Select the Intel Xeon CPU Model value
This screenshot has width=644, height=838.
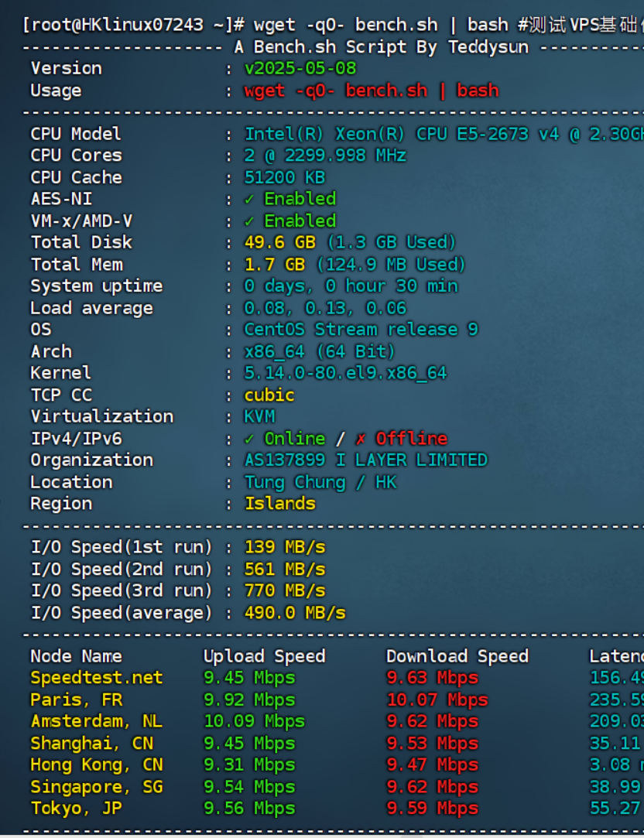(x=441, y=134)
